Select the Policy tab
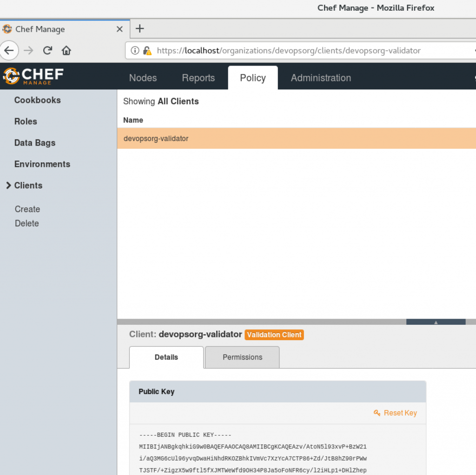The width and height of the screenshot is (476, 475). [x=253, y=78]
